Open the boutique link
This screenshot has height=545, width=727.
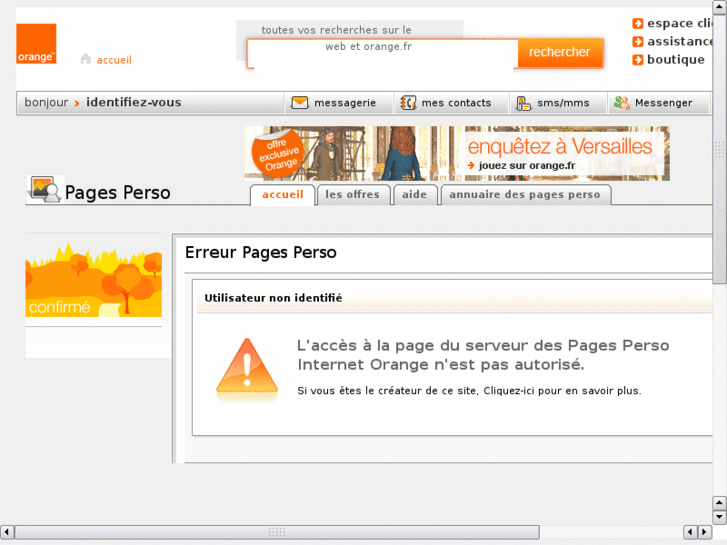click(x=676, y=59)
